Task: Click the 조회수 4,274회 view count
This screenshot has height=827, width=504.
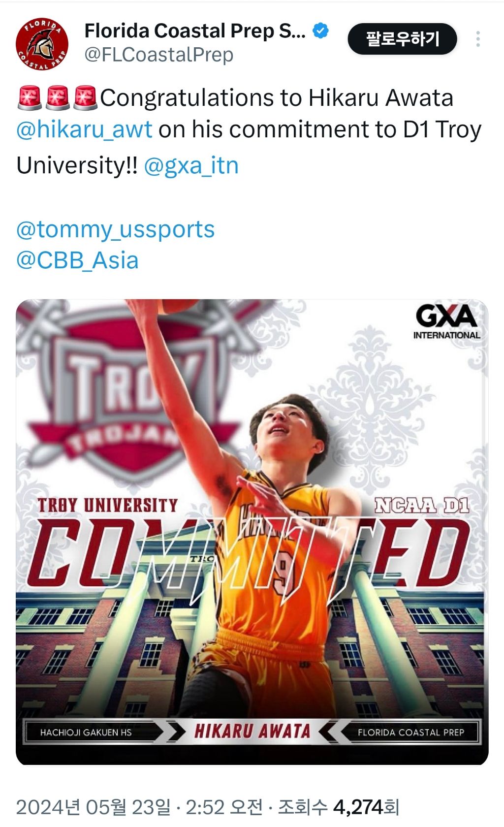Action: point(339,807)
